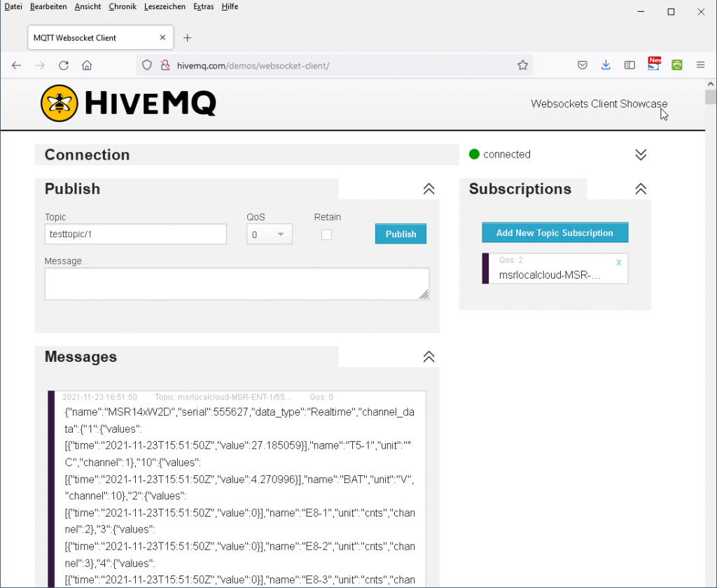Screen dimensions: 717x588
Task: Reload the page with the refresh icon
Action: pos(64,65)
